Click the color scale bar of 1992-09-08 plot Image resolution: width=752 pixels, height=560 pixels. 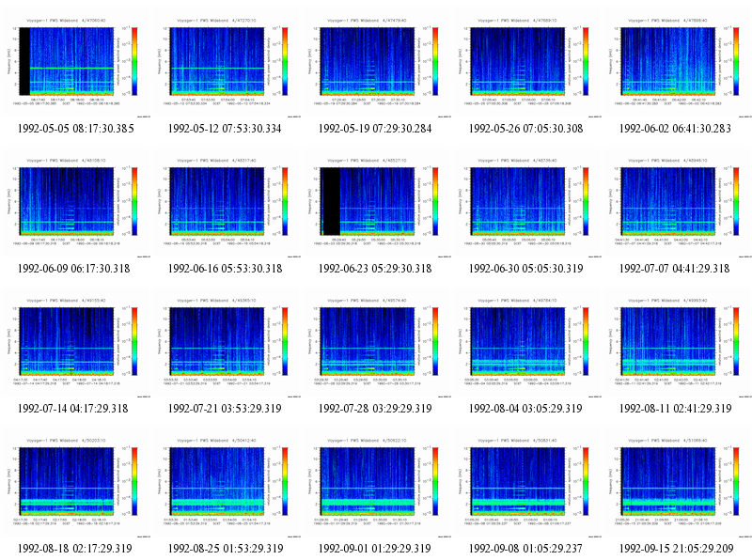click(586, 481)
